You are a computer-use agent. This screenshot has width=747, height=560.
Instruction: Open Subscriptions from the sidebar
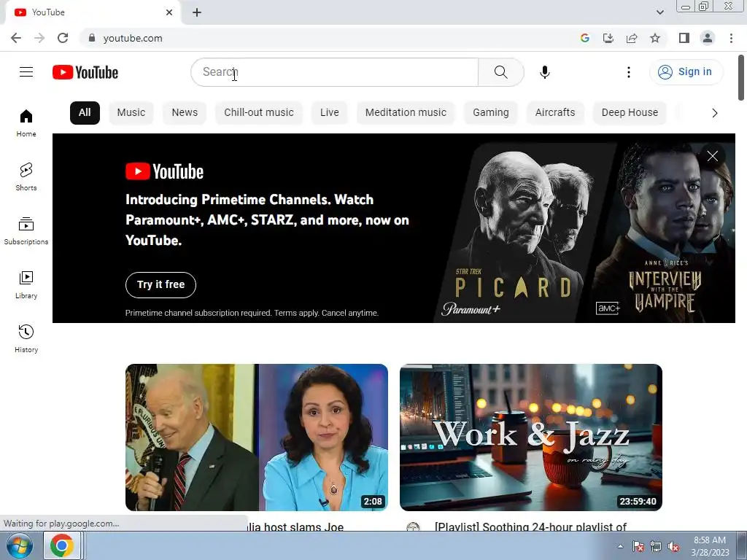click(x=26, y=231)
